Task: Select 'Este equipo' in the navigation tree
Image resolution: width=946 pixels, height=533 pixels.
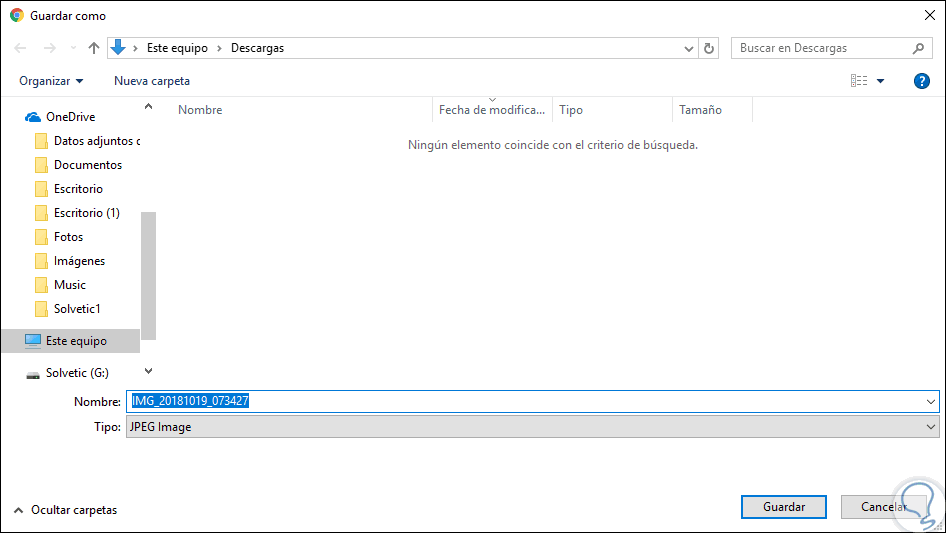Action: (x=71, y=341)
